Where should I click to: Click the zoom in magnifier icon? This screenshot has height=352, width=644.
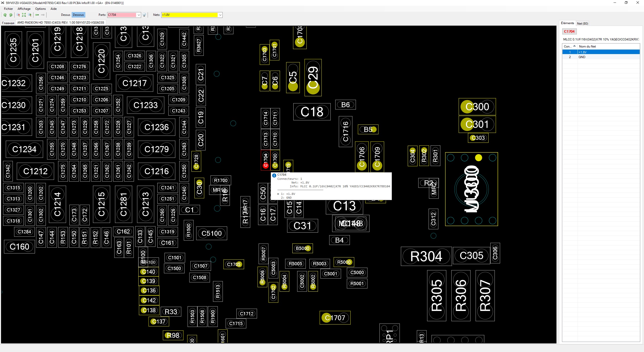[30, 15]
